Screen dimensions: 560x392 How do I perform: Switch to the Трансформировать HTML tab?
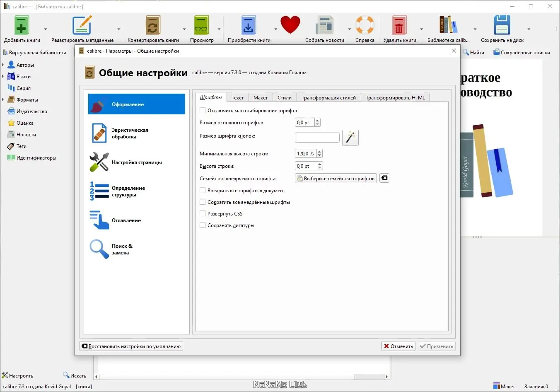click(x=395, y=98)
